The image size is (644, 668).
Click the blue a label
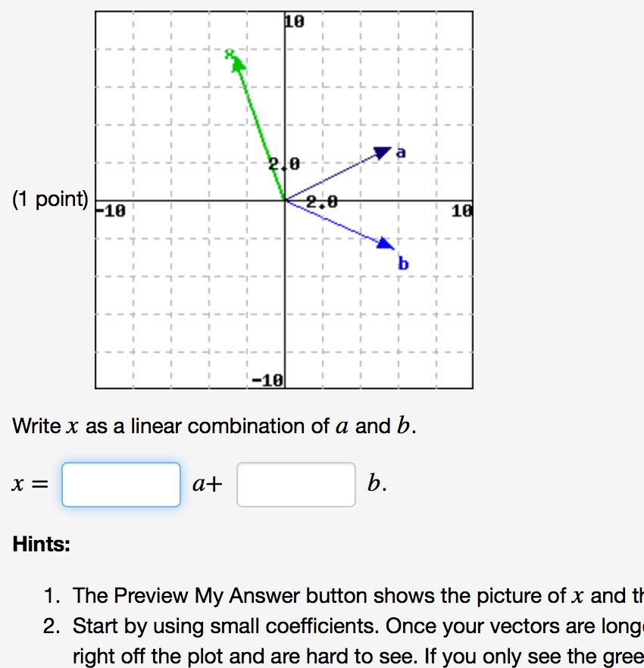[x=401, y=151]
